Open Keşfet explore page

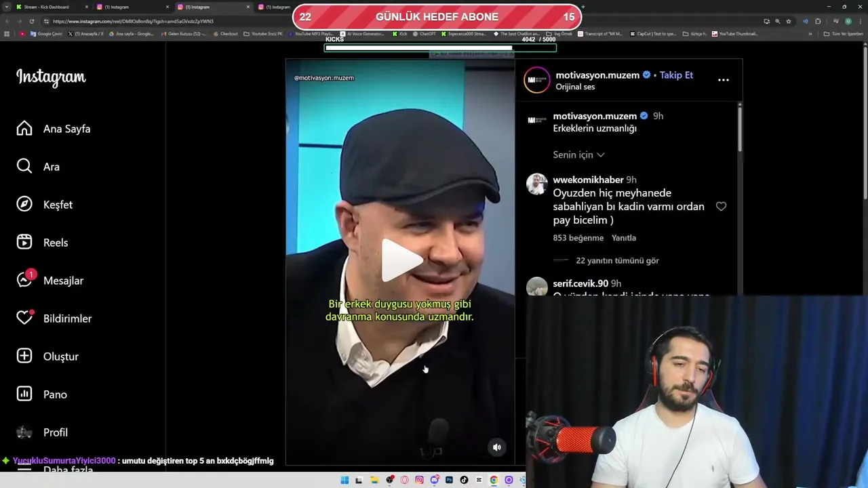[45, 205]
